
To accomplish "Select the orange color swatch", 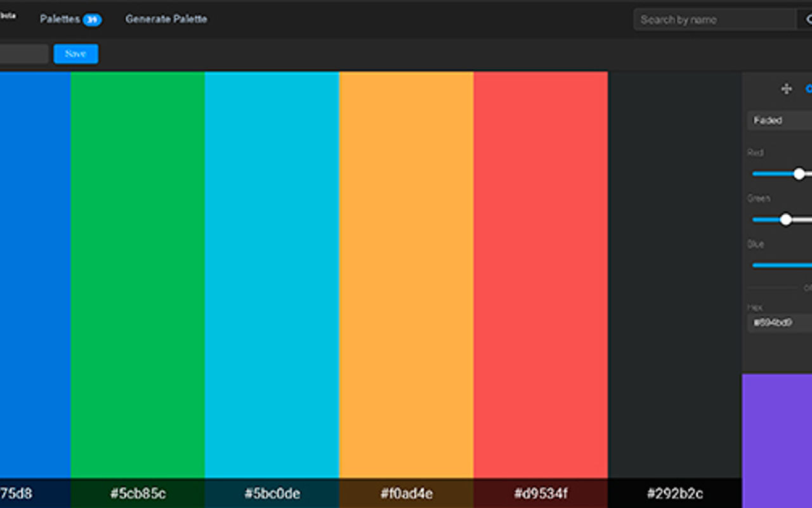I will coord(407,274).
